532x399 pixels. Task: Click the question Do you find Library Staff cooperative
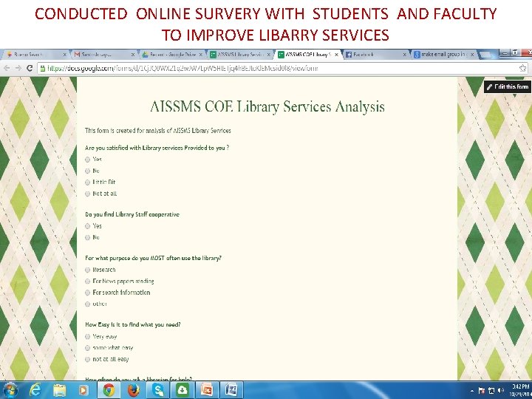click(132, 214)
